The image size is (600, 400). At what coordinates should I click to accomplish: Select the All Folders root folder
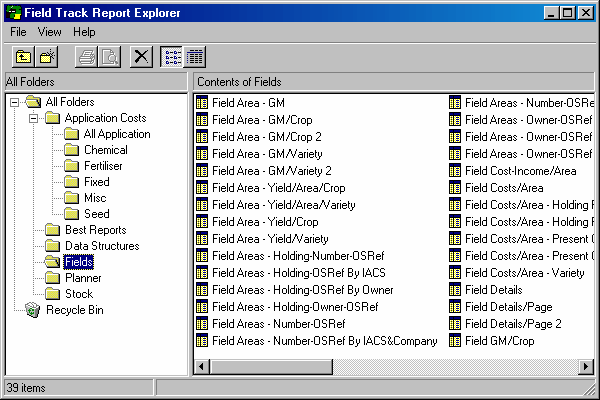coord(70,102)
